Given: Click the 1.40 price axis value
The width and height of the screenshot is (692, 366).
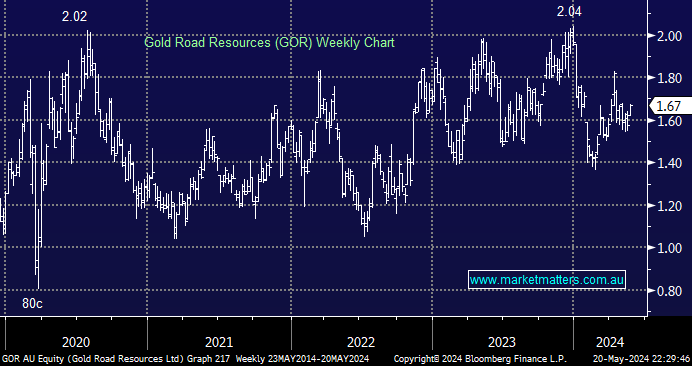Looking at the screenshot, I should tap(669, 163).
